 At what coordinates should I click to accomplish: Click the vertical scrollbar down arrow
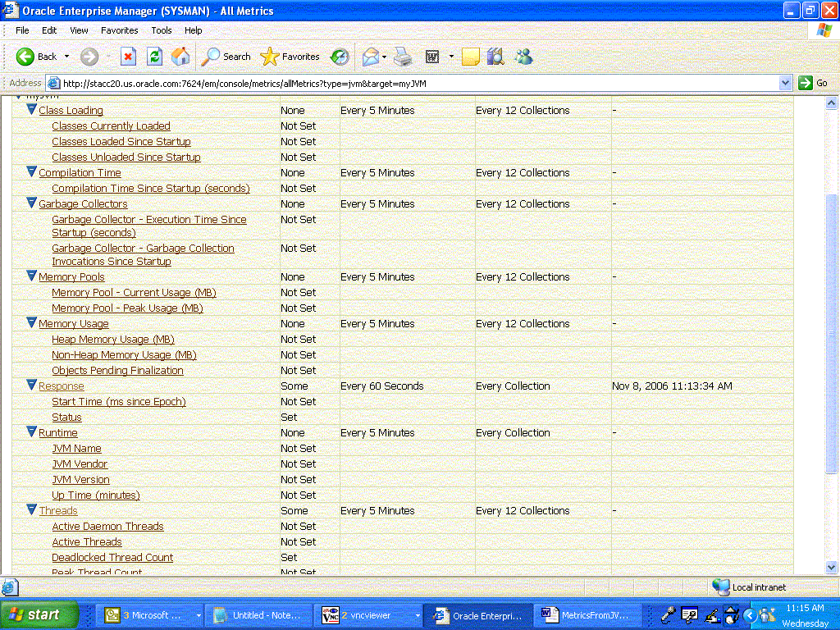832,567
